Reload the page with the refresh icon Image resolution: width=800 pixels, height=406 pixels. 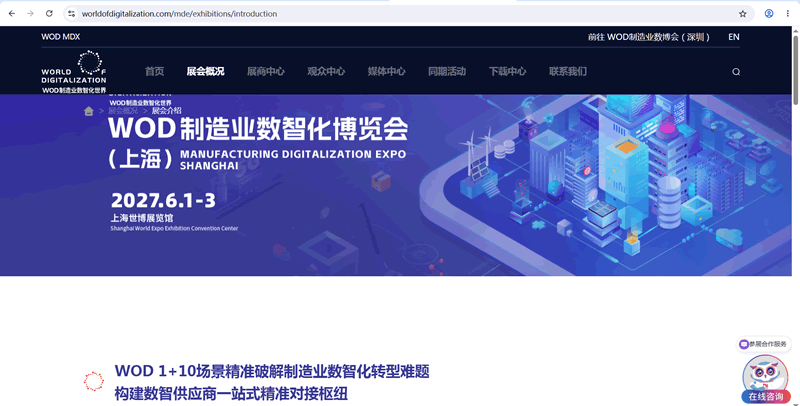[x=49, y=14]
